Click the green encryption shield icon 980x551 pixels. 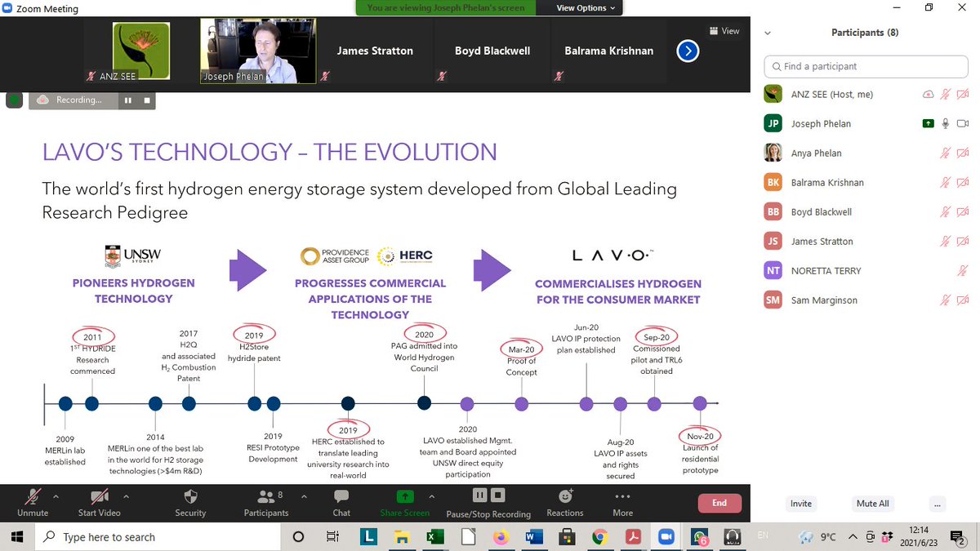pyautogui.click(x=14, y=100)
